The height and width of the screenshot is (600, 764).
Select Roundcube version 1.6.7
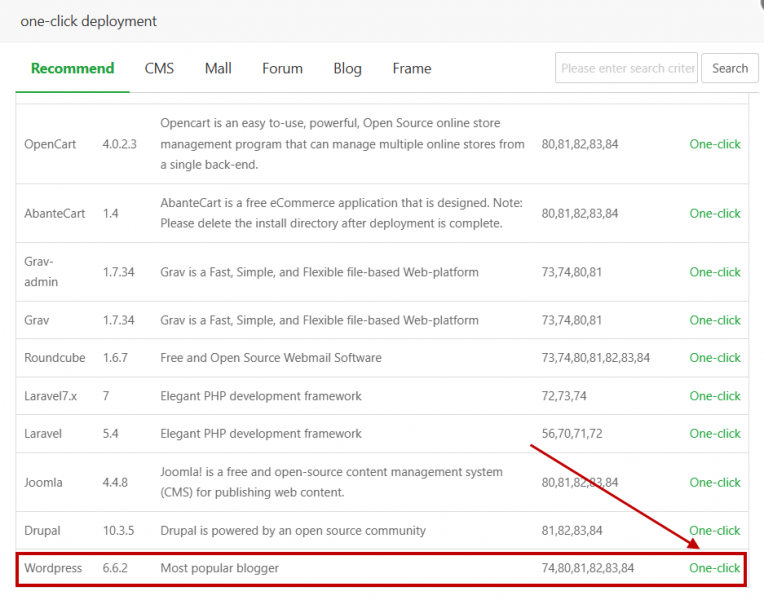tap(115, 358)
